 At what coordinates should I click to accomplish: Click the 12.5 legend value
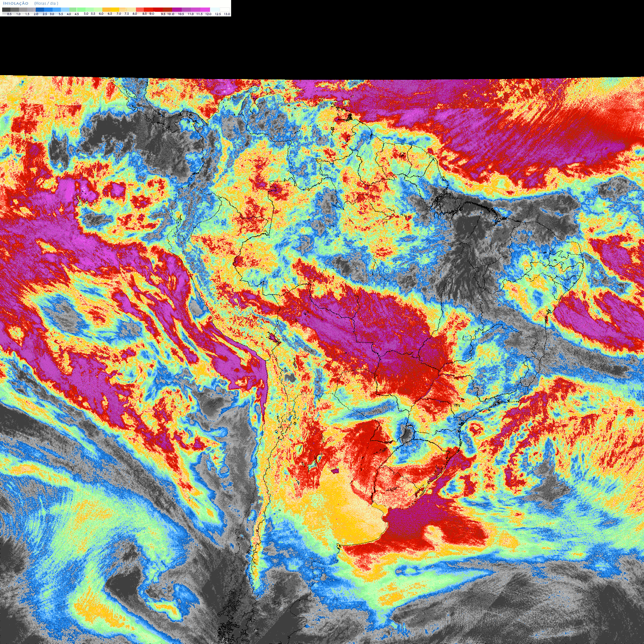(x=218, y=14)
